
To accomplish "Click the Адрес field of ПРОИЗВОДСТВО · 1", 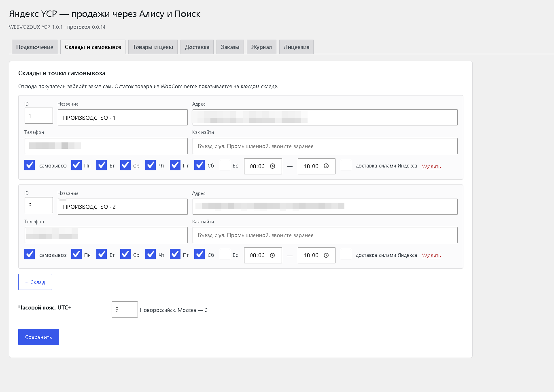I will click(x=325, y=117).
